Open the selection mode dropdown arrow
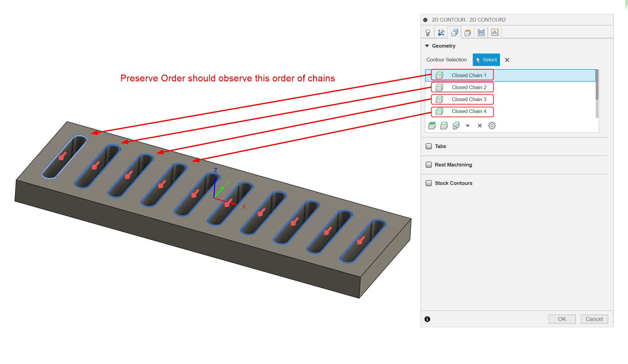Viewport: 628px width, 364px height. [468, 126]
